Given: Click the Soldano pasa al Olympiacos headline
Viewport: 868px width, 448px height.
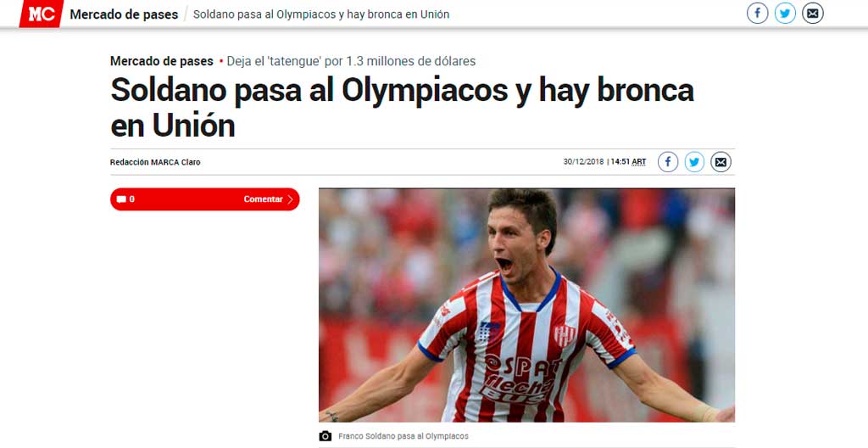Looking at the screenshot, I should 402,108.
